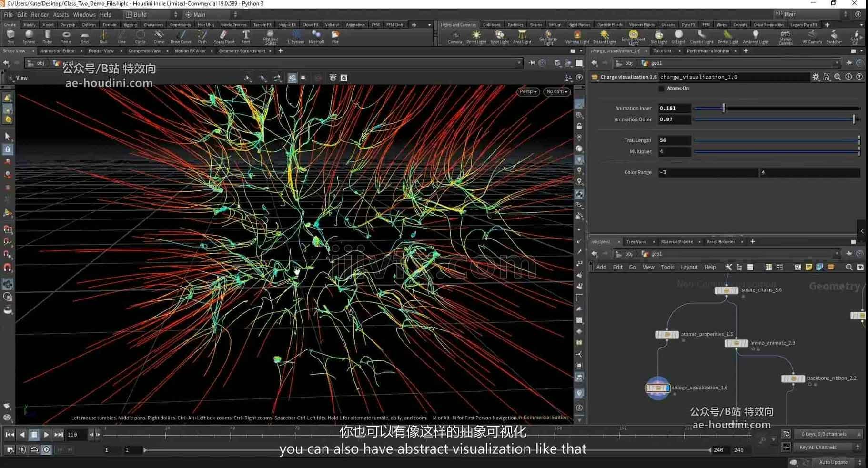Screen dimensions: 868x468
Task: Select the Tube shelf tool
Action: click(48, 37)
